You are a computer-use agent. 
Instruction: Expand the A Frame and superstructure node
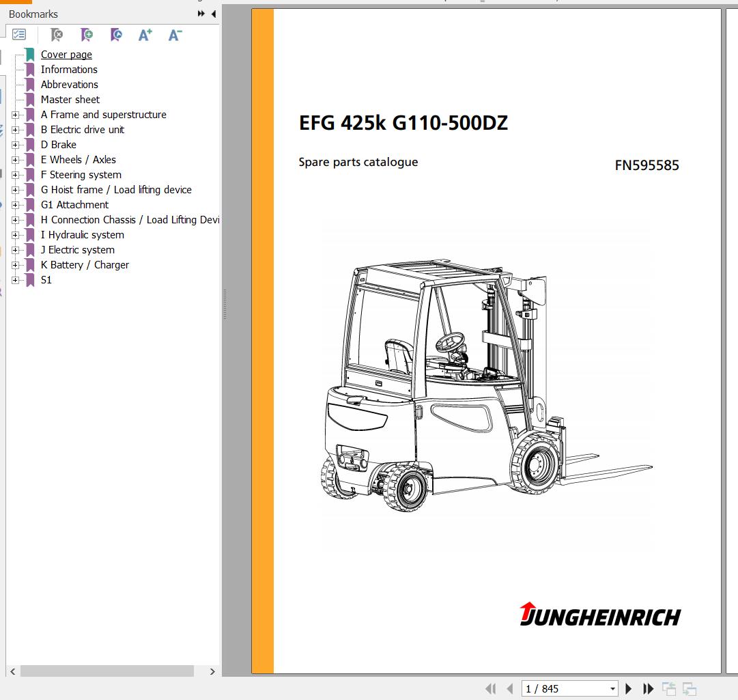pyautogui.click(x=15, y=115)
